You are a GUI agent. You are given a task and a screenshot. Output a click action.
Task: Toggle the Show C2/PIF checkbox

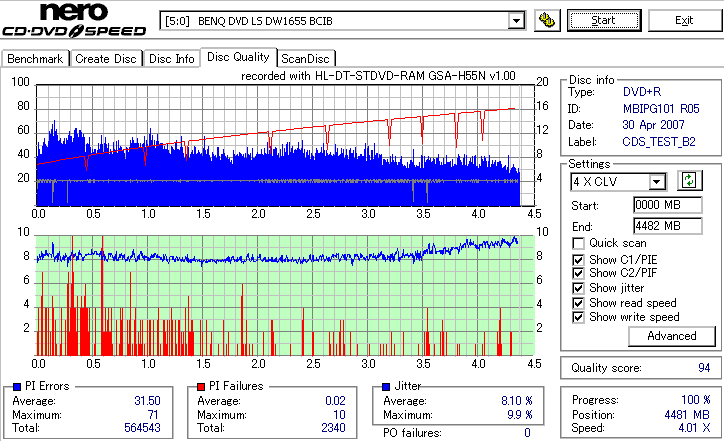point(578,273)
